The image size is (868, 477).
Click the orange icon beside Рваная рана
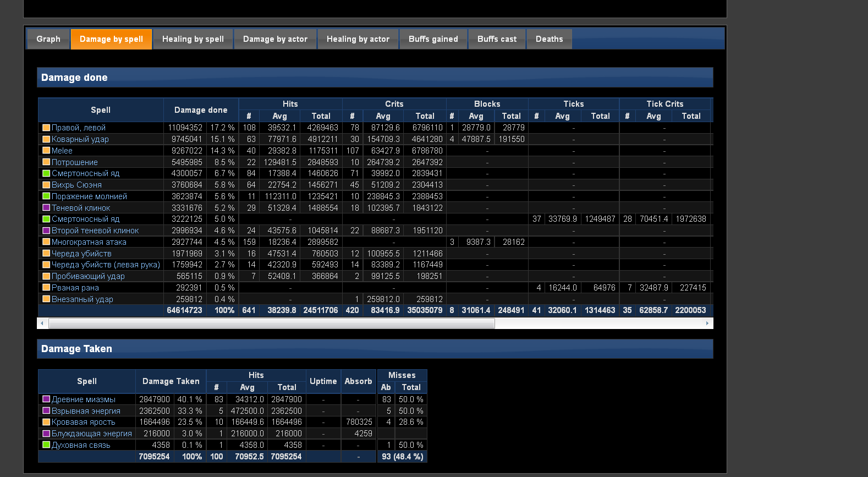pos(46,287)
